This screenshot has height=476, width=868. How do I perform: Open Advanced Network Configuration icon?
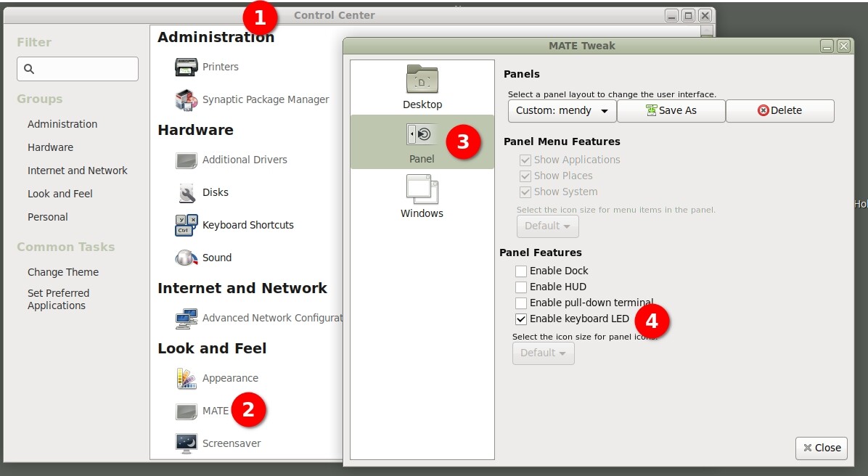pyautogui.click(x=186, y=319)
